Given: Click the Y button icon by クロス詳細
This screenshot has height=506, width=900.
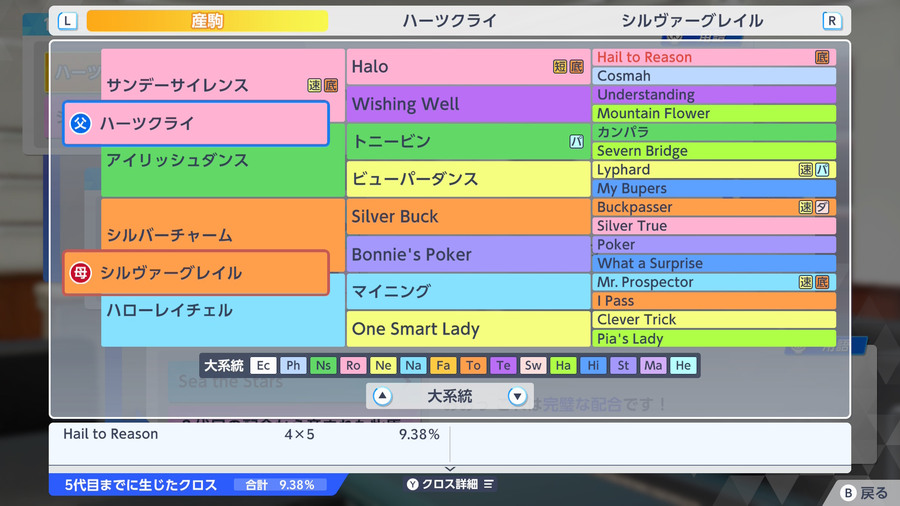Looking at the screenshot, I should [413, 484].
